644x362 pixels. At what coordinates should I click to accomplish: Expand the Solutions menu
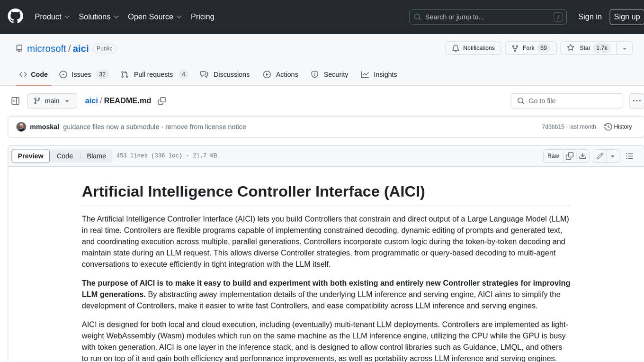(98, 17)
